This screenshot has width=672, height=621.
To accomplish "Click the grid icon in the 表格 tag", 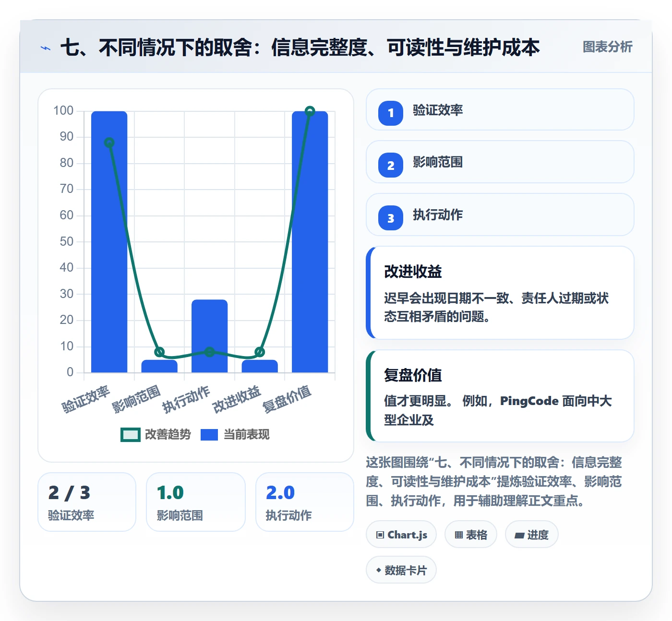I will coord(459,535).
